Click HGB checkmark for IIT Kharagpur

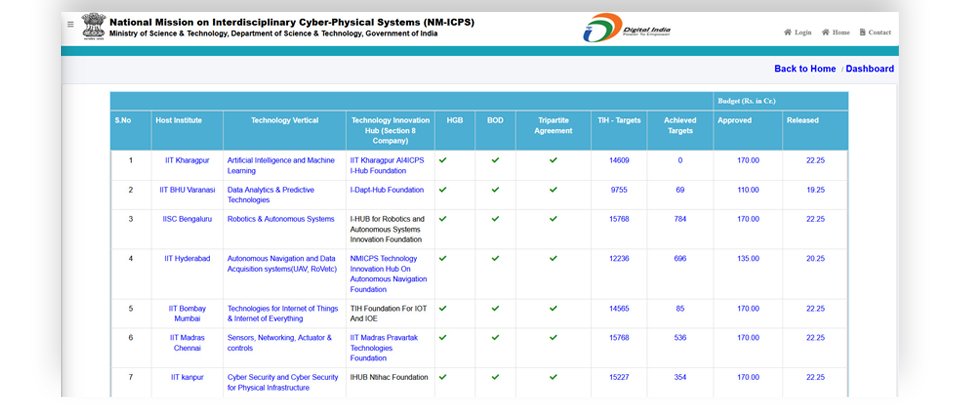(x=443, y=160)
